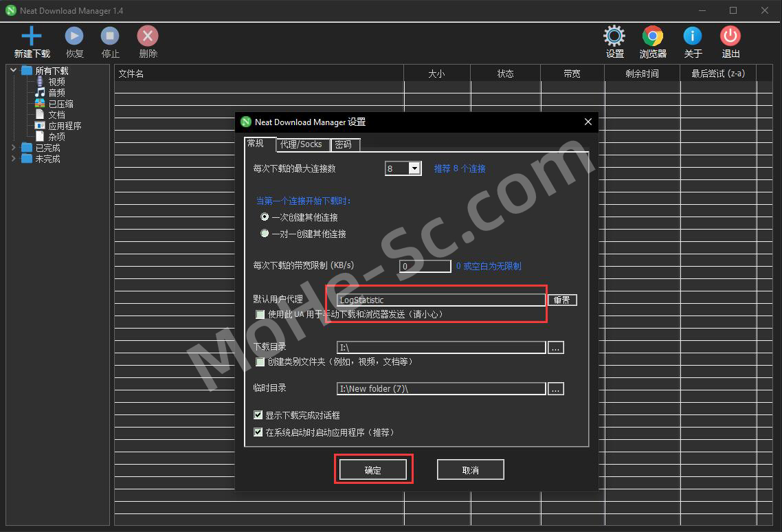Switch to the 代理/Socks tab

pyautogui.click(x=303, y=144)
